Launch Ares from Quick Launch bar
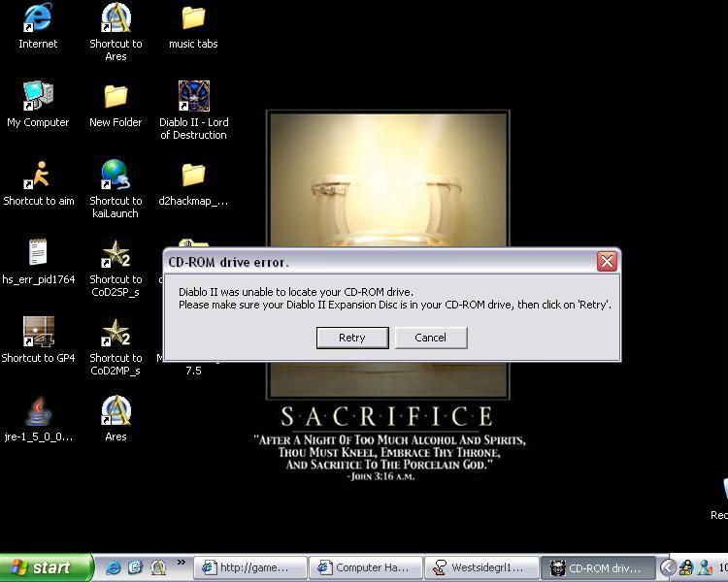 coord(158,567)
